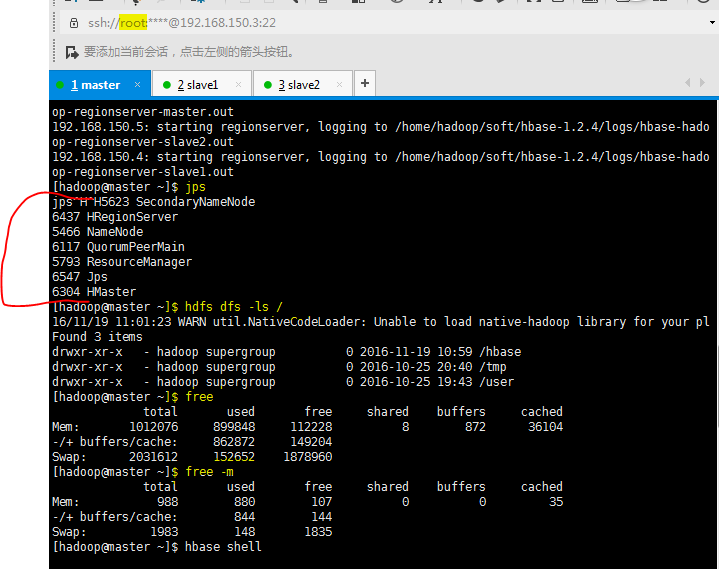Click the terminal vertical scrollbar
This screenshot has height=569, width=719.
[717, 385]
